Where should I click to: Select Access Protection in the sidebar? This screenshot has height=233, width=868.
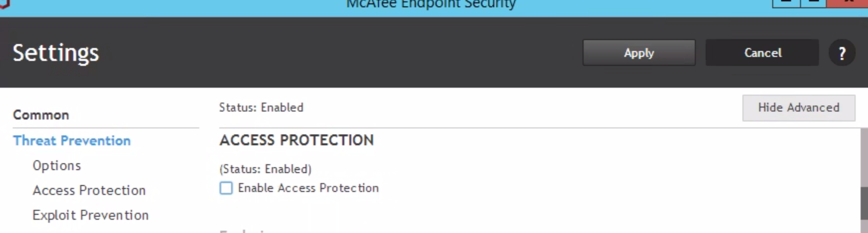89,190
